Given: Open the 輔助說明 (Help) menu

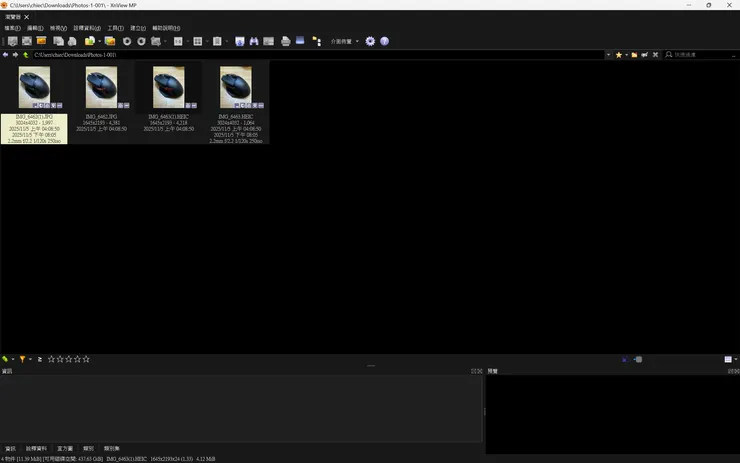Looking at the screenshot, I should (x=166, y=28).
